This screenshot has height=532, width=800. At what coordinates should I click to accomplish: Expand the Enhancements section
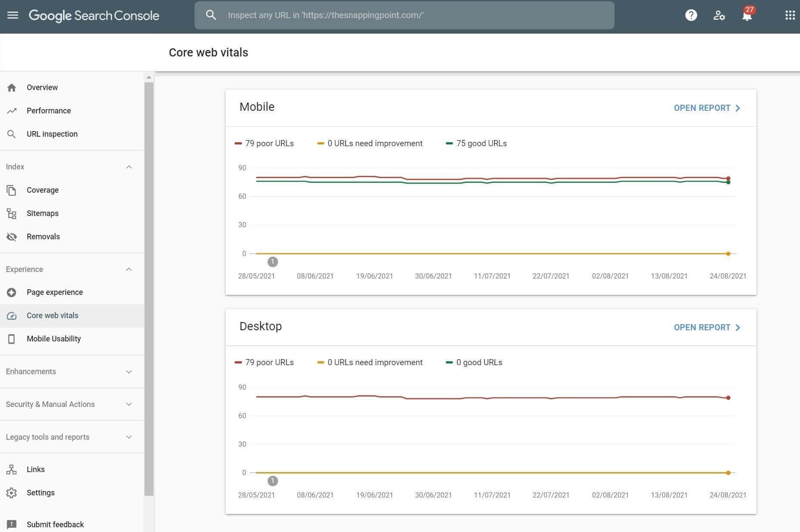click(x=129, y=371)
